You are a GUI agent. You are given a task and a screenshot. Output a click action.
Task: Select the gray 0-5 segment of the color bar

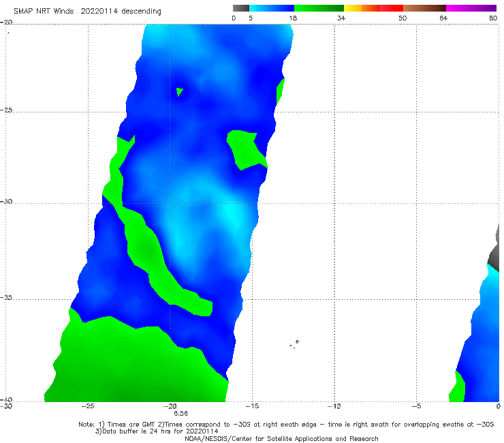241,8
